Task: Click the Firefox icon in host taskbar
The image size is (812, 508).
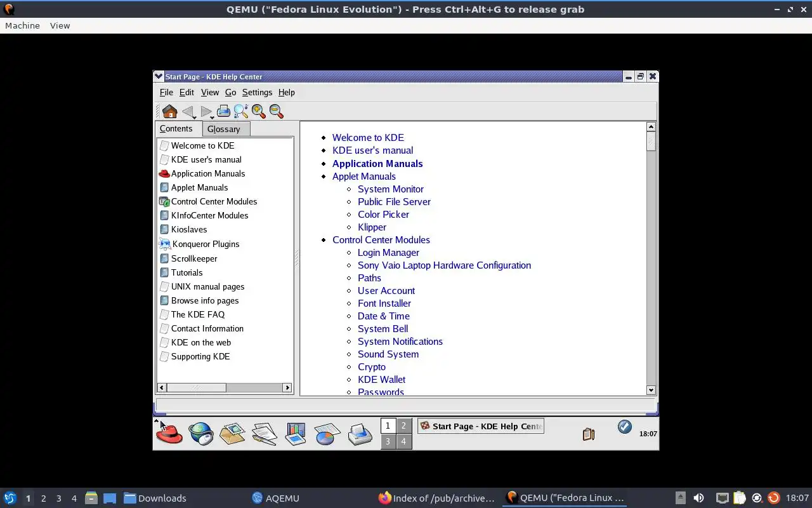Action: point(385,498)
